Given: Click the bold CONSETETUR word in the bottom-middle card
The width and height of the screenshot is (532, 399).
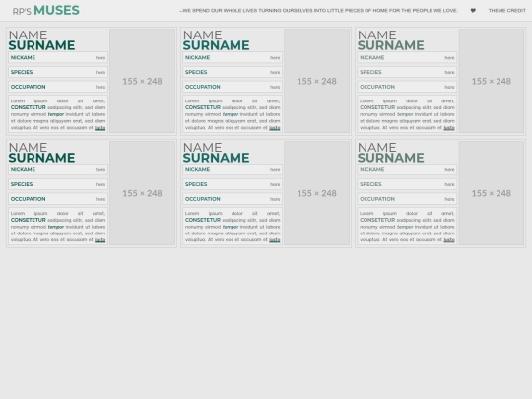Looking at the screenshot, I should coord(203,220).
